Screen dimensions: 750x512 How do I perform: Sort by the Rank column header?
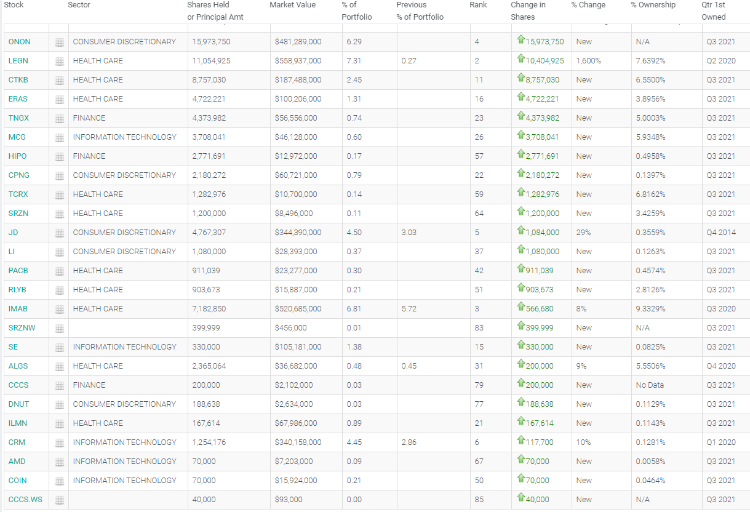[x=478, y=5]
